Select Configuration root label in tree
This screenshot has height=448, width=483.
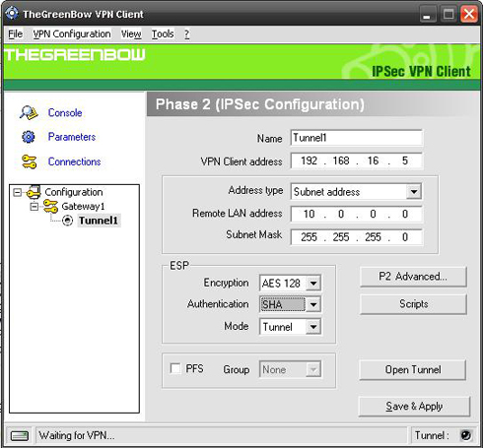(x=74, y=192)
